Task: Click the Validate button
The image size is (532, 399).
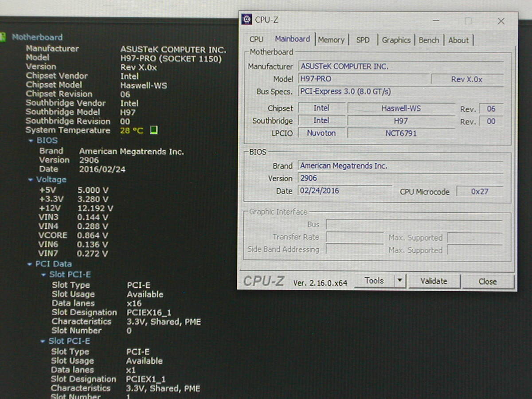Action: coord(434,281)
